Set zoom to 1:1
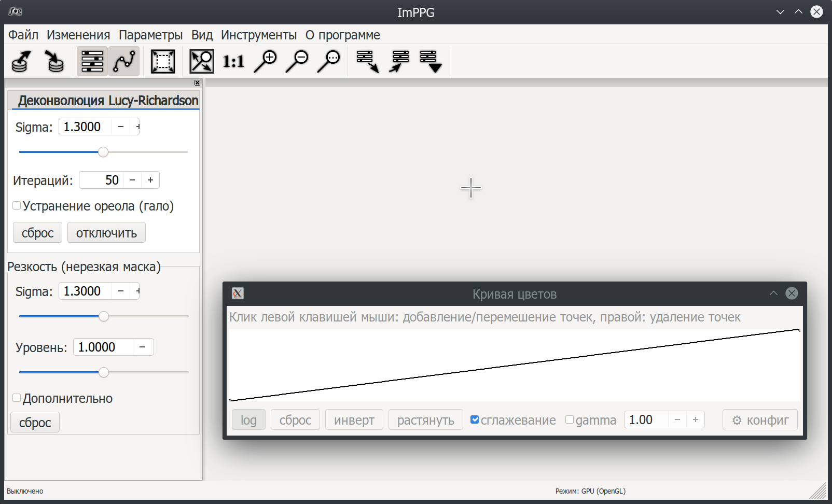 coord(233,62)
